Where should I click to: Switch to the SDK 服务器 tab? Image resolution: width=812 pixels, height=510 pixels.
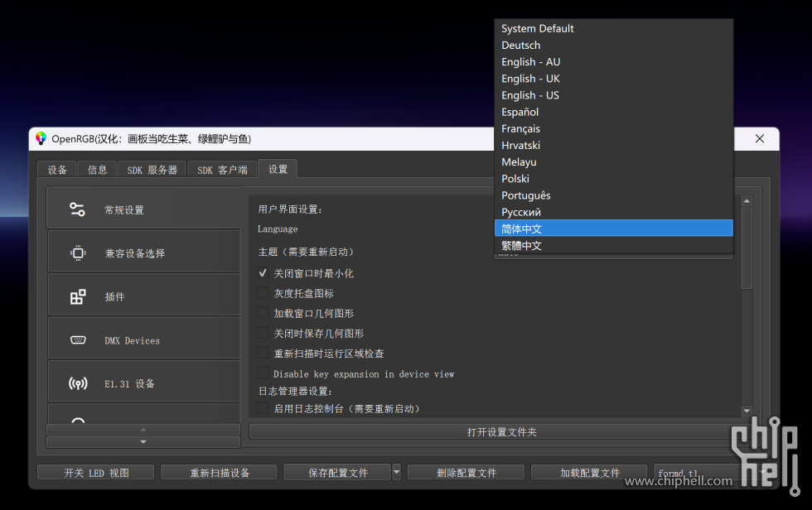point(152,170)
